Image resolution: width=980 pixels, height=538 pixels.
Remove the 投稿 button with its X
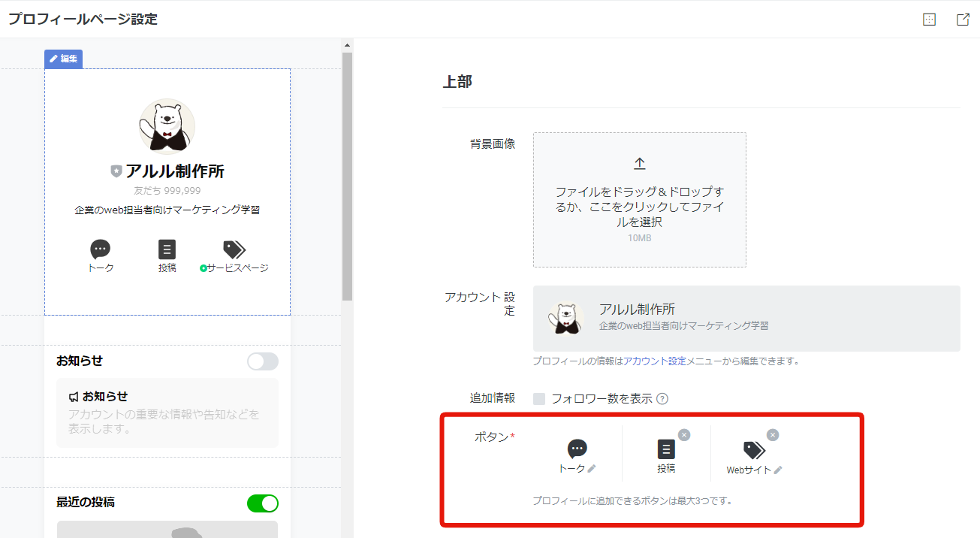(684, 435)
